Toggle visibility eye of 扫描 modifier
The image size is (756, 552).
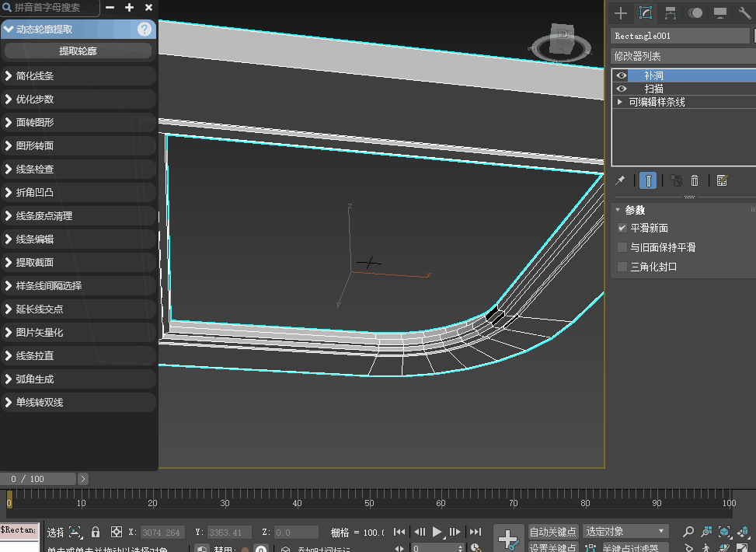click(x=622, y=89)
